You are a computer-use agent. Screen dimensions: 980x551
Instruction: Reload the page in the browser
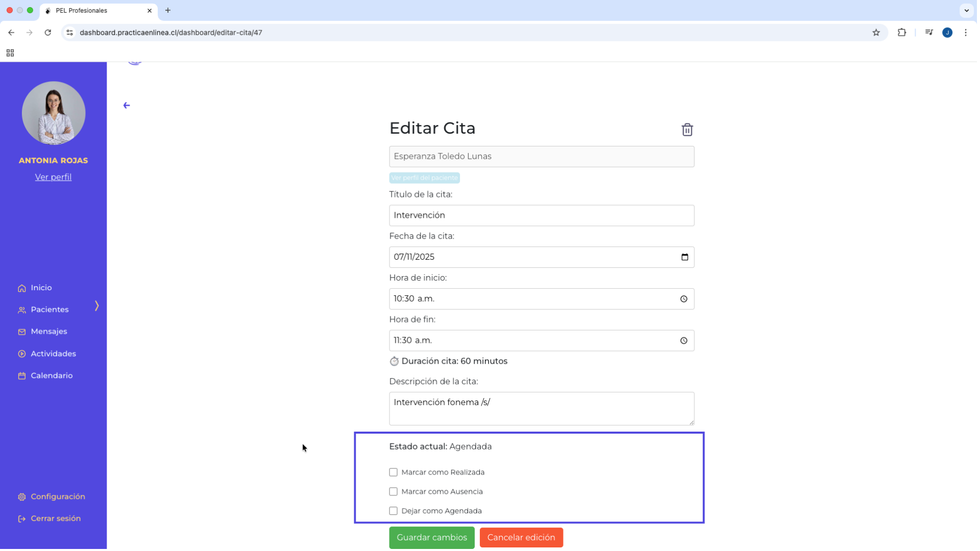click(x=48, y=33)
